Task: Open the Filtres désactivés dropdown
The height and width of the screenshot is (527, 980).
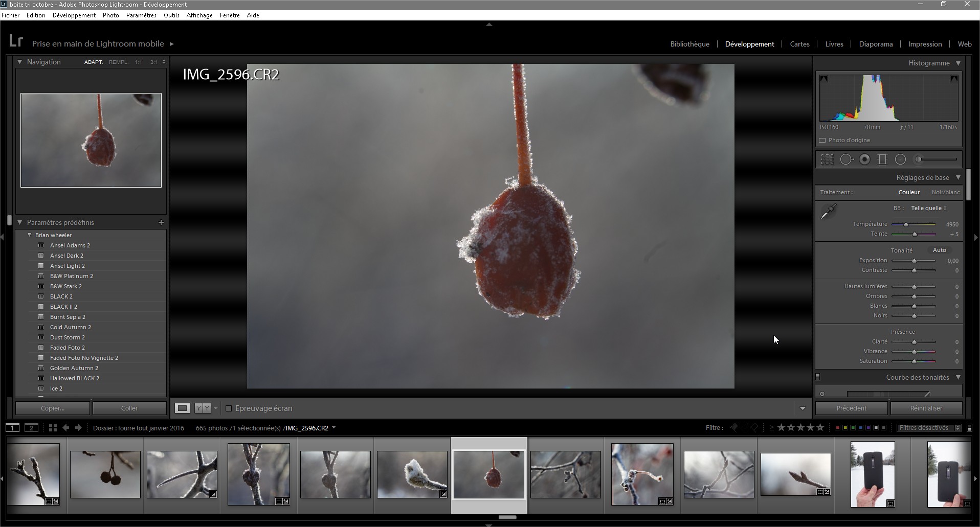Action: (x=928, y=428)
